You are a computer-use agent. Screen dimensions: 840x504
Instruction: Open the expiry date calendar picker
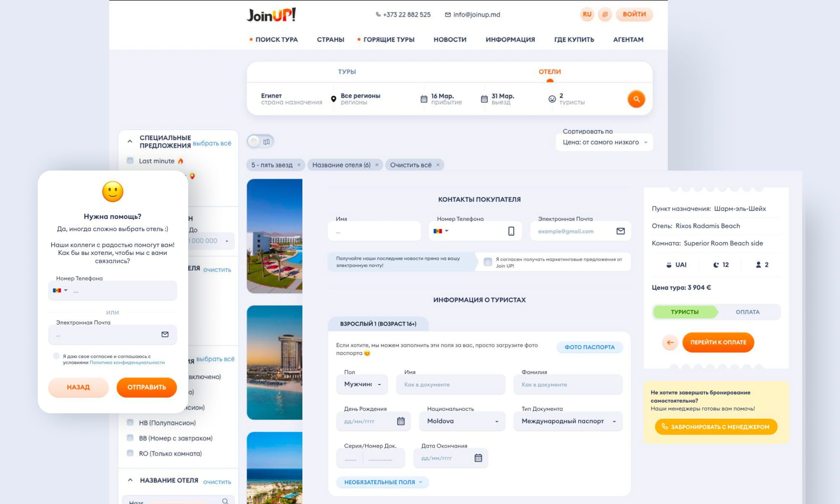pyautogui.click(x=478, y=458)
